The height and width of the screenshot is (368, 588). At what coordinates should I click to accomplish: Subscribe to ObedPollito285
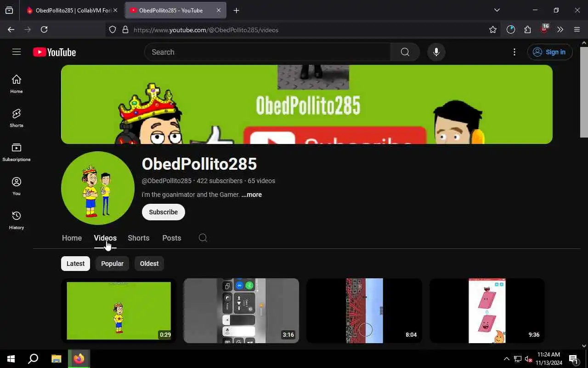coord(163,212)
